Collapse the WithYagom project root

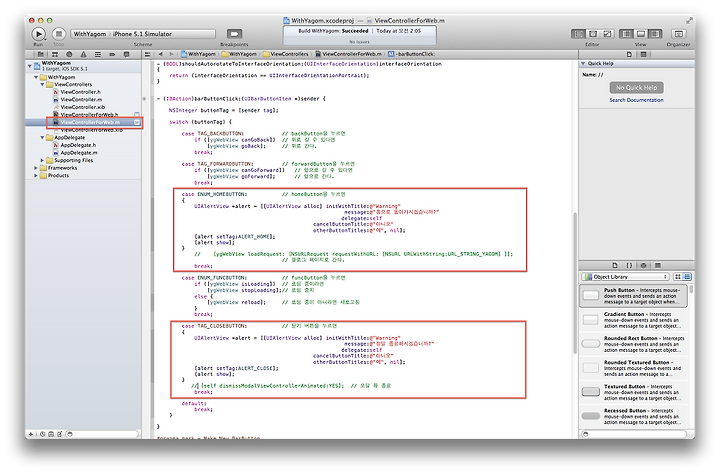(x=30, y=66)
